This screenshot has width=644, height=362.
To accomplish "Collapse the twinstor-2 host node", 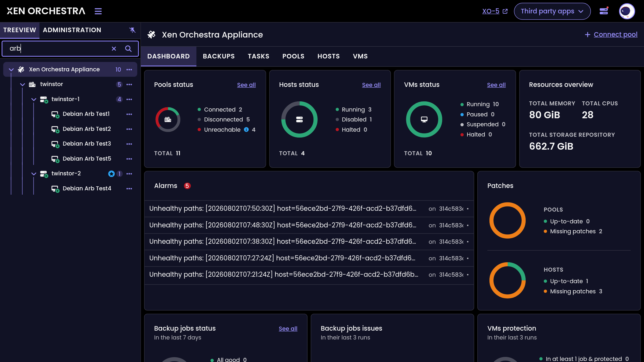I will tap(34, 174).
